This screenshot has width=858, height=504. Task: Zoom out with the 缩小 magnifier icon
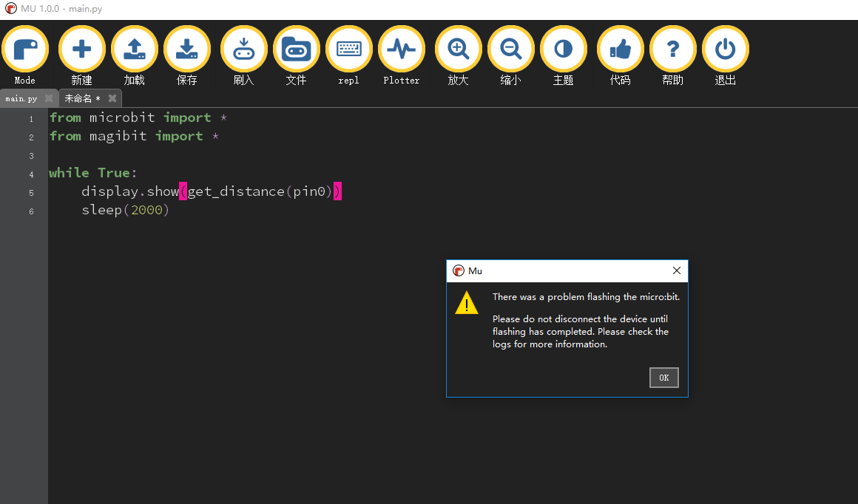[510, 49]
